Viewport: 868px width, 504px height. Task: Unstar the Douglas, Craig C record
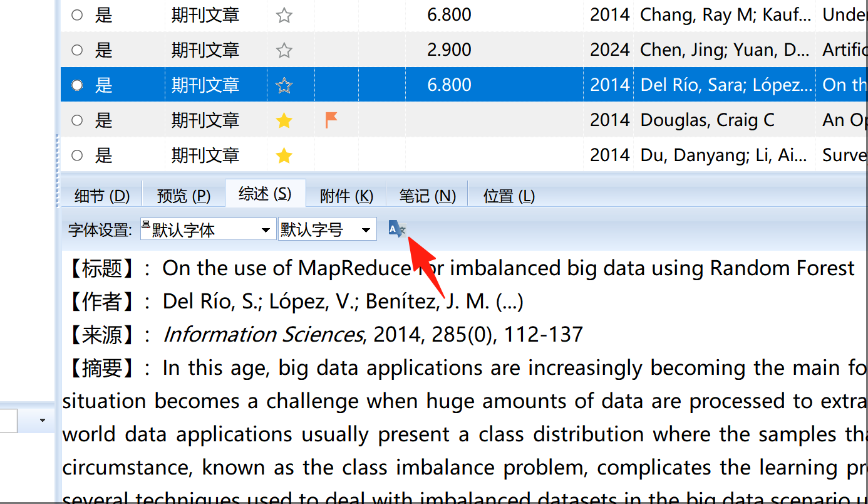(284, 120)
